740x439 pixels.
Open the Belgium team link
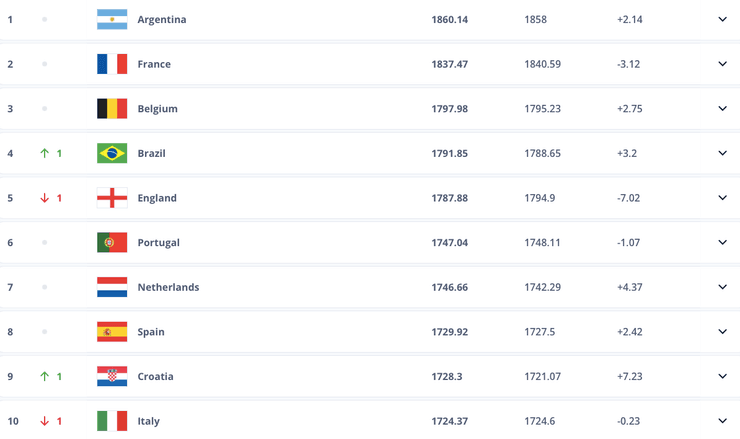pyautogui.click(x=157, y=109)
